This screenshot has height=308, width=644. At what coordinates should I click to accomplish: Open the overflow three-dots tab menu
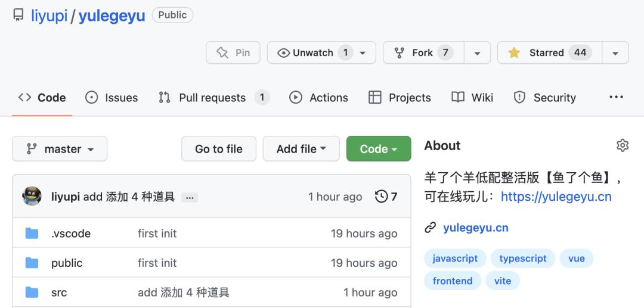click(x=616, y=98)
